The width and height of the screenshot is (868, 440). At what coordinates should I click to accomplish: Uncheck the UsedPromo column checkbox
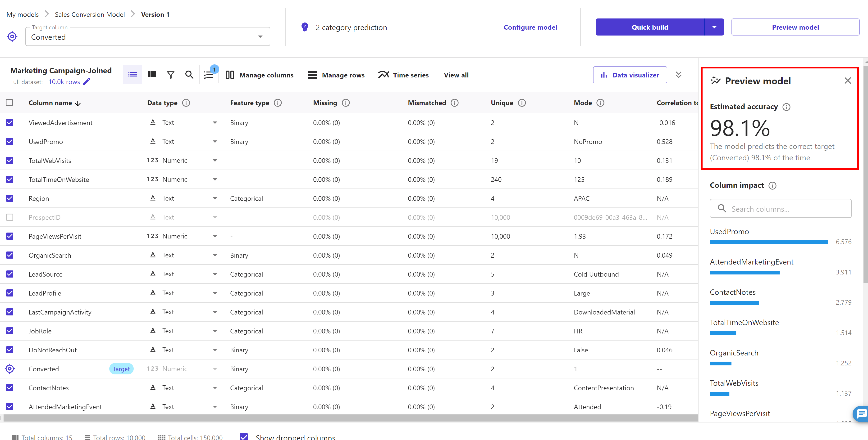coord(10,141)
